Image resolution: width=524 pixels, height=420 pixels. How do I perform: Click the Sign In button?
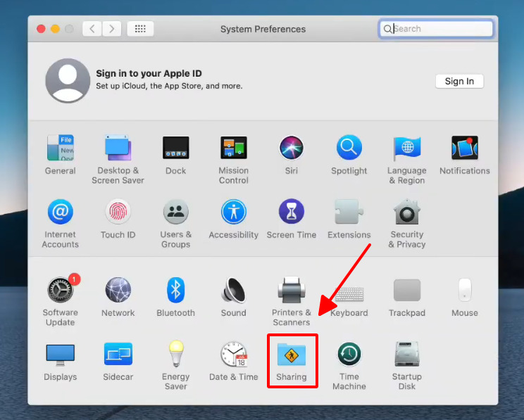(x=459, y=81)
